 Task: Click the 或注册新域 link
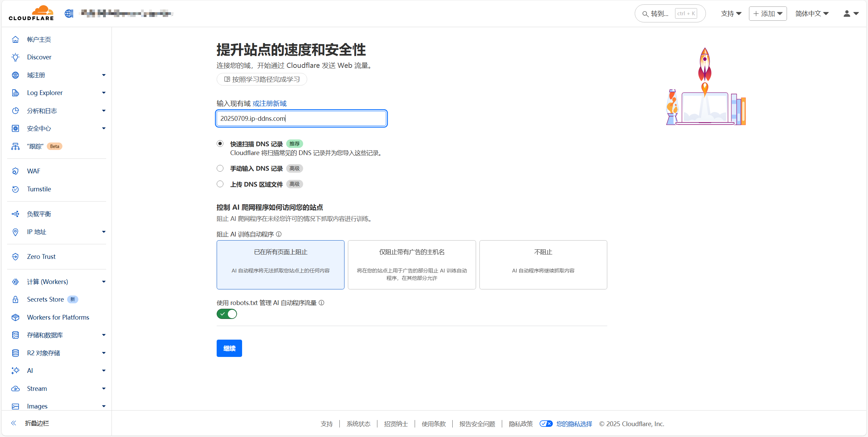270,103
